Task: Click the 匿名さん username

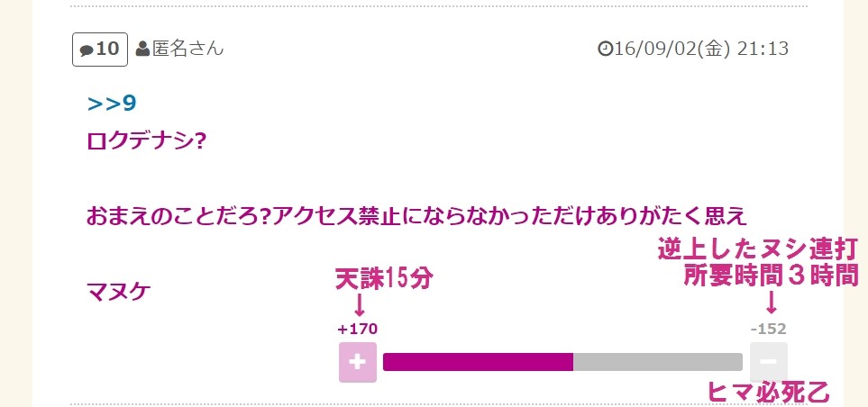Action: point(187,49)
